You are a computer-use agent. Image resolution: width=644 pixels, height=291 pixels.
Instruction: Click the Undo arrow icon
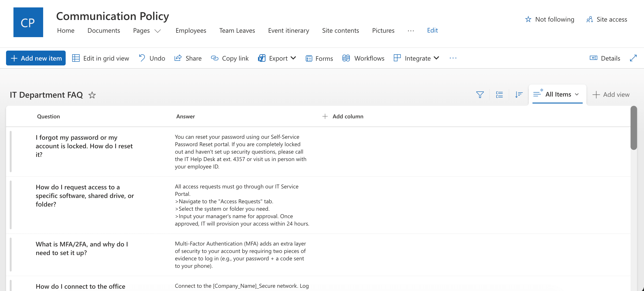(142, 58)
